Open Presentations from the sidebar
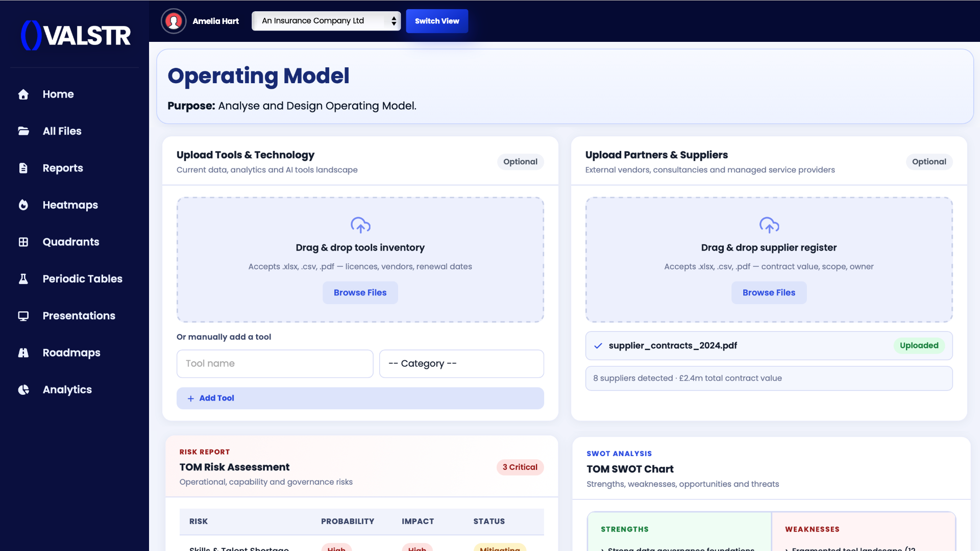 click(79, 316)
